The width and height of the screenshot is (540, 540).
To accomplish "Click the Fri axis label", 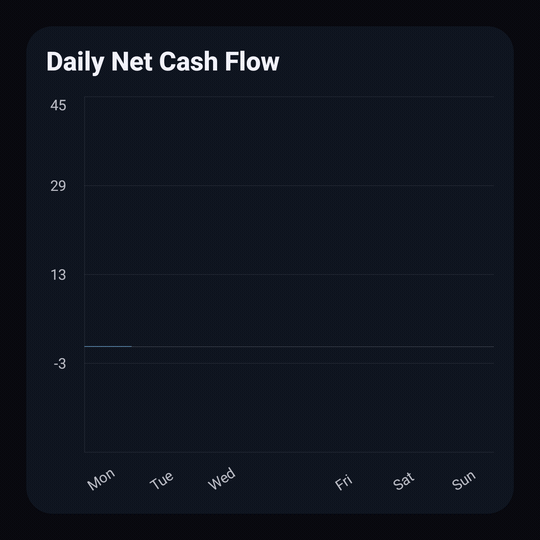I will pos(343,482).
